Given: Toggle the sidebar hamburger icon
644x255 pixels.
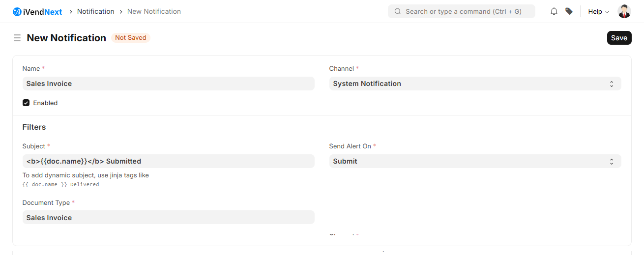Looking at the screenshot, I should point(17,38).
